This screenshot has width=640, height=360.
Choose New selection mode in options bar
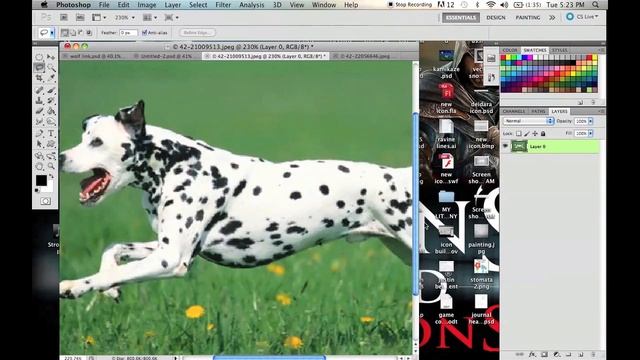click(64, 33)
